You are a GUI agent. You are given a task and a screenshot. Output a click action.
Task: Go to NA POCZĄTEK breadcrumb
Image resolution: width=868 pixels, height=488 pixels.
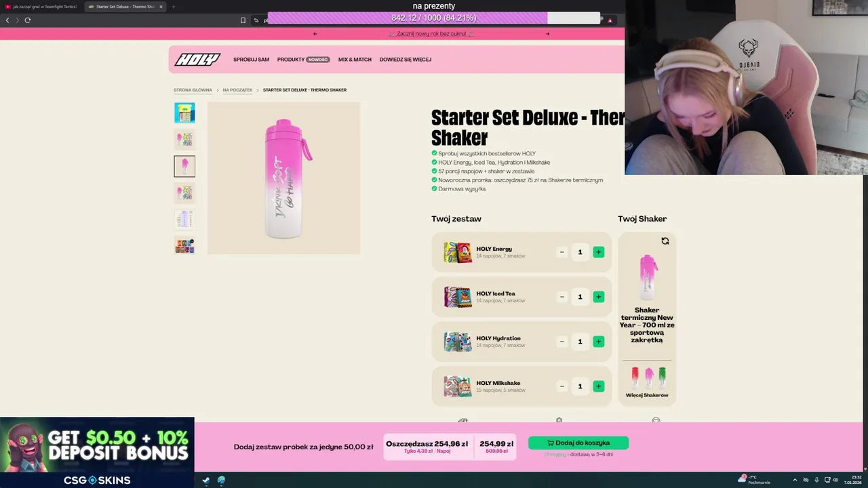pyautogui.click(x=237, y=90)
